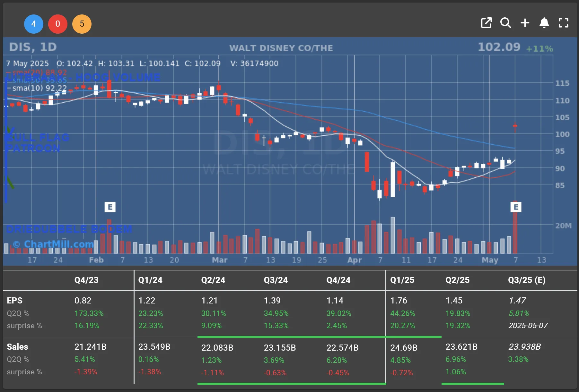Click the orange badge showing 5

pos(82,24)
